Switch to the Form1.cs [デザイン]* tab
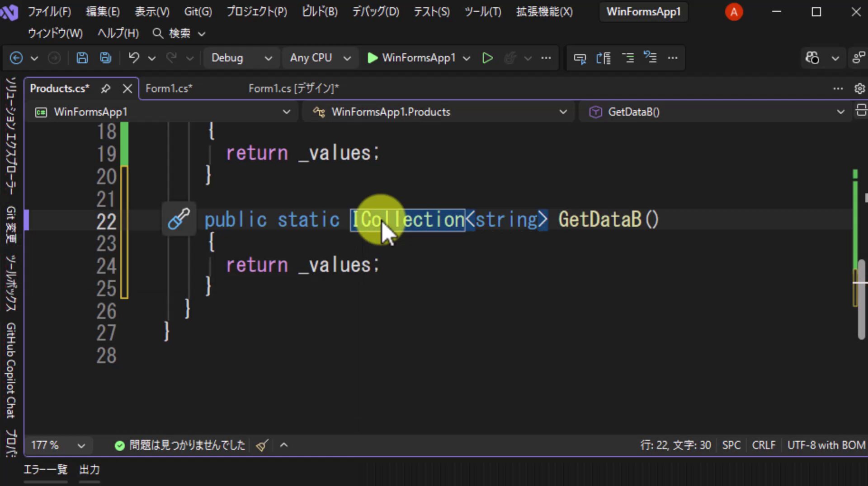868x486 pixels. (x=293, y=89)
